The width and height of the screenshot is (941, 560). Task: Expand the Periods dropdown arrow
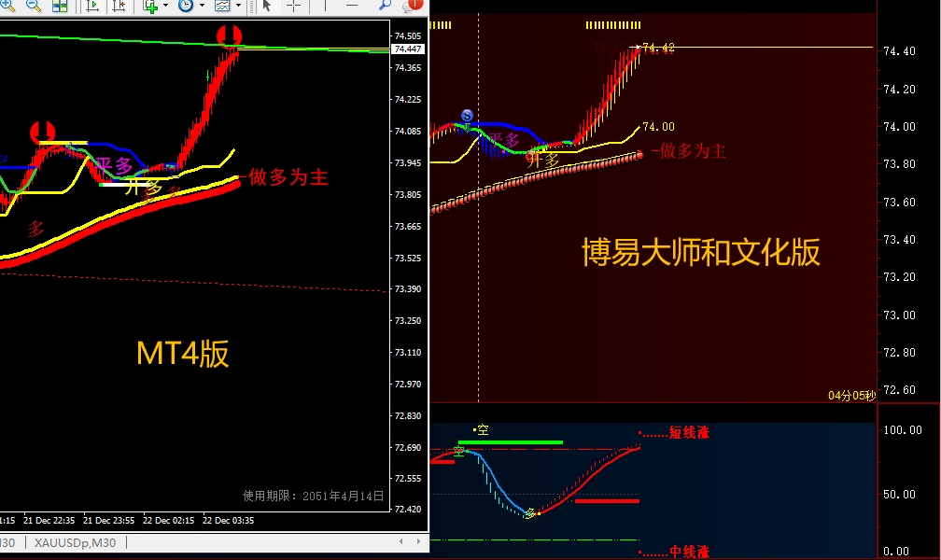[202, 6]
